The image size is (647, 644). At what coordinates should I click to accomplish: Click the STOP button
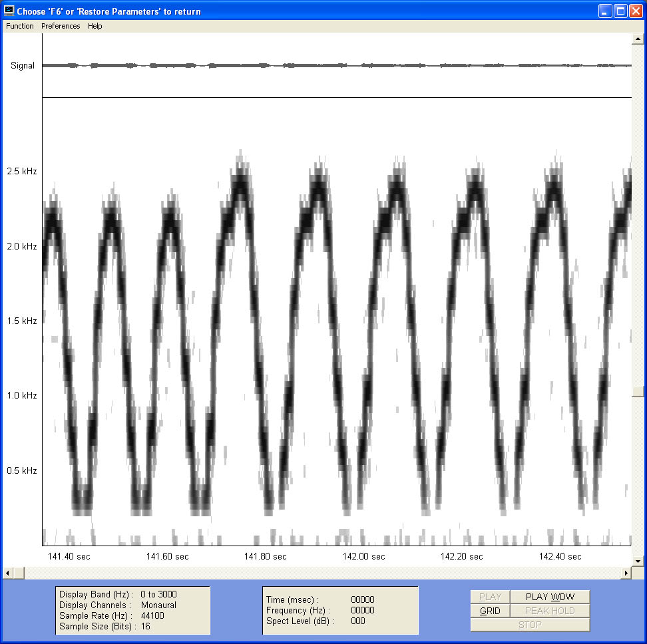pyautogui.click(x=530, y=625)
